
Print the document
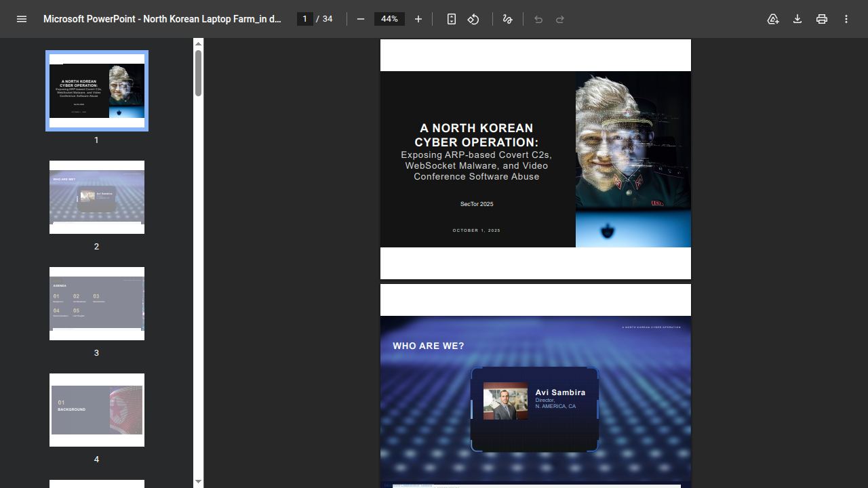click(x=822, y=19)
